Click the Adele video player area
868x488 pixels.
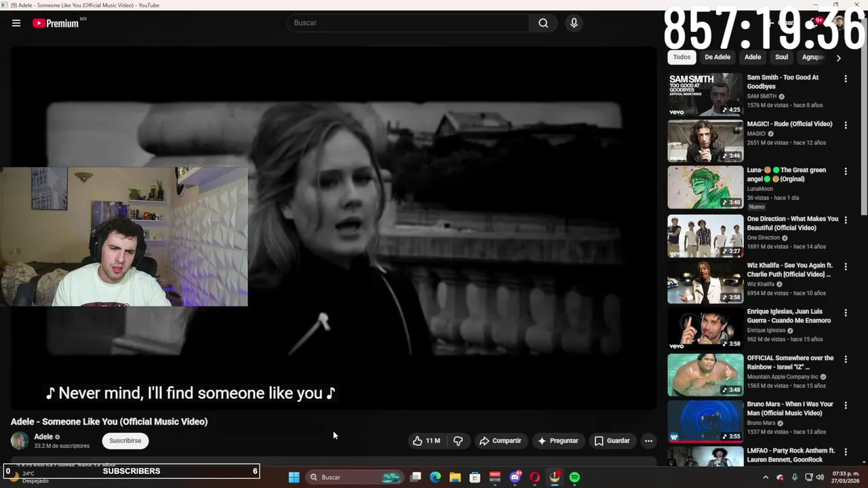coord(333,228)
